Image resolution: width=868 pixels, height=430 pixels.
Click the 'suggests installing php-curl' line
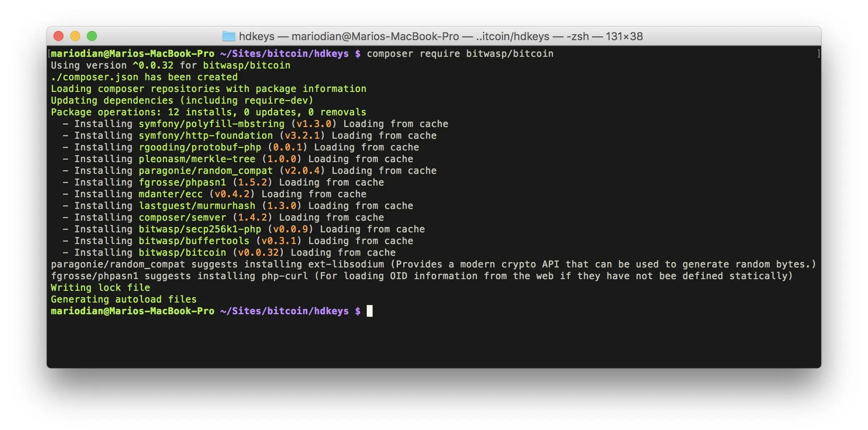[x=421, y=276]
